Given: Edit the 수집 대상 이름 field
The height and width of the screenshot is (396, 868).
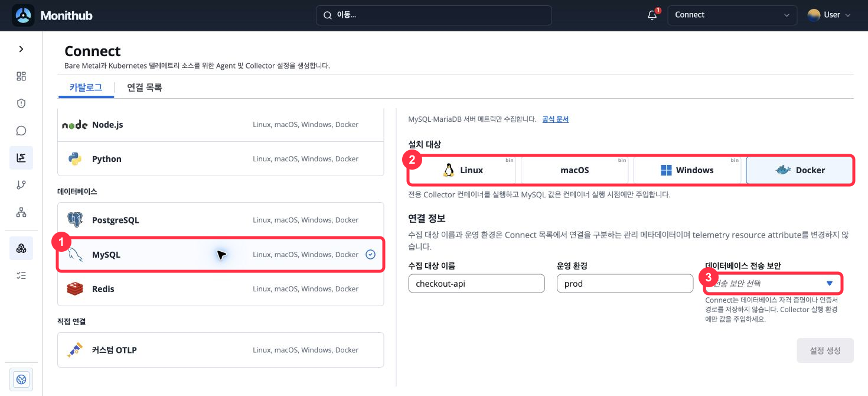Looking at the screenshot, I should tap(477, 283).
